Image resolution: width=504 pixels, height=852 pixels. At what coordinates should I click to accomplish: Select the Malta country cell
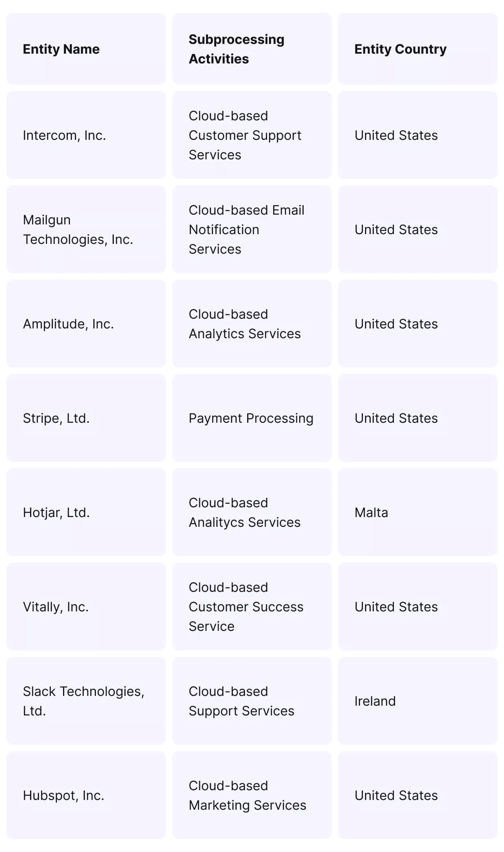[418, 512]
